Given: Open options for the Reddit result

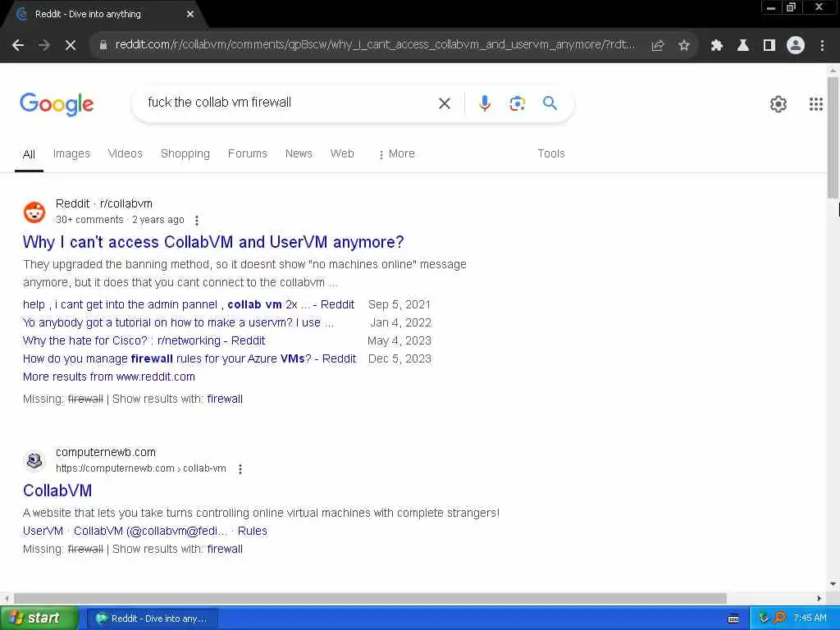Looking at the screenshot, I should coord(197,220).
